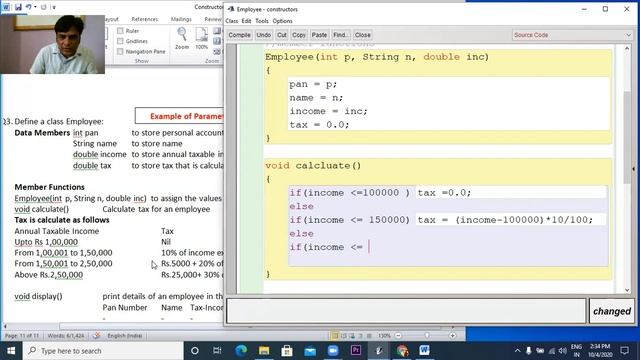Image resolution: width=640 pixels, height=360 pixels.
Task: Click the Word icon on taskbar
Action: (424, 351)
